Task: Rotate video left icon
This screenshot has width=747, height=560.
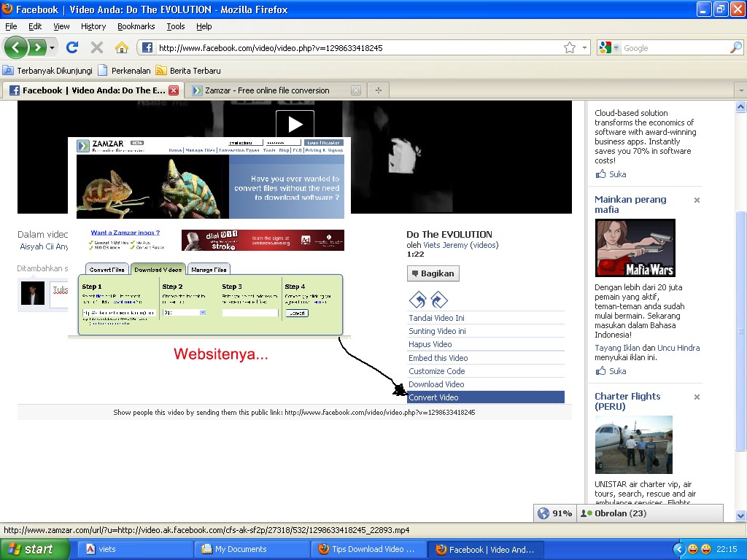Action: (417, 300)
